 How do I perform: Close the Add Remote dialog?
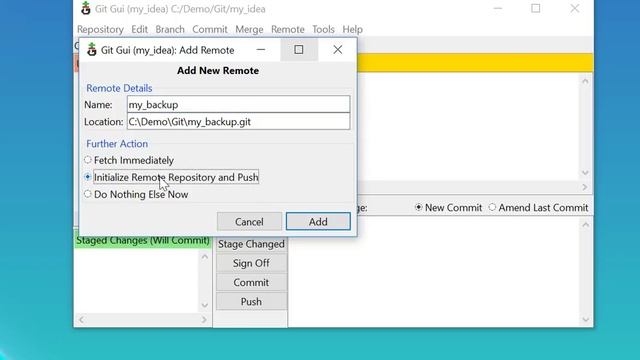click(338, 50)
